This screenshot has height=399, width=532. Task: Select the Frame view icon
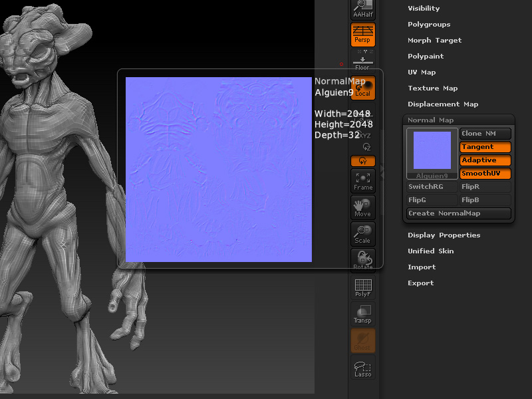coord(362,181)
